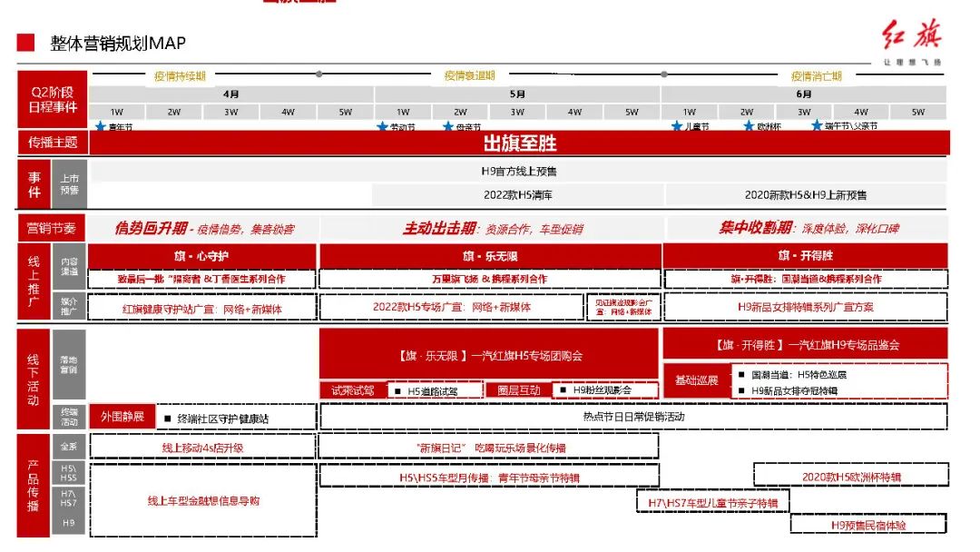Select 2022款H5专场广宣：网络+新媒体 box
The width and height of the screenshot is (980, 552).
[451, 307]
